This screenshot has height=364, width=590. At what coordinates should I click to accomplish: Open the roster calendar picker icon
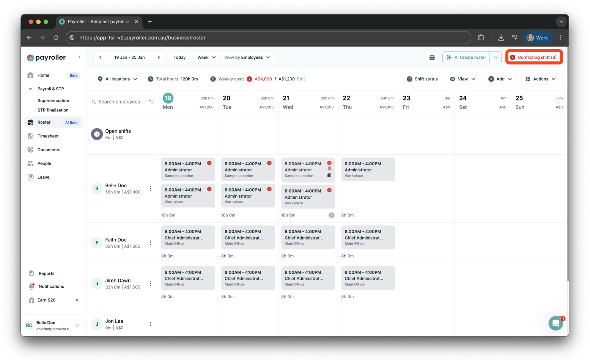point(432,57)
